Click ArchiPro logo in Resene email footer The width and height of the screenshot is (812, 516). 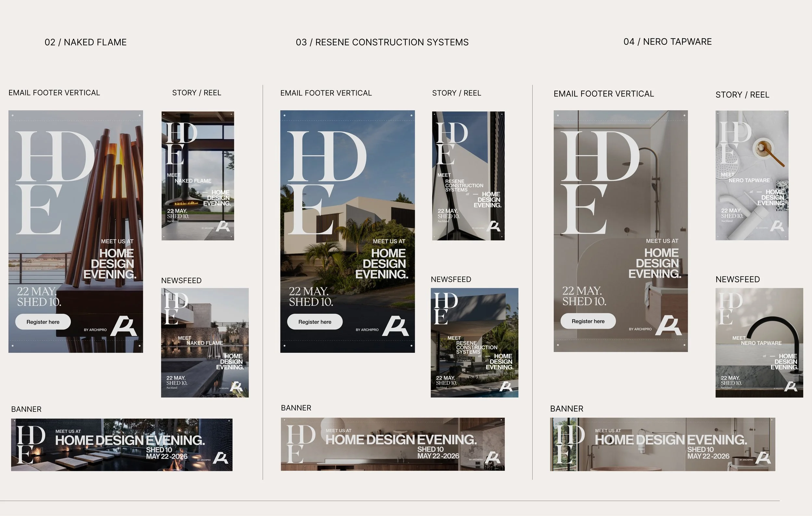point(396,326)
